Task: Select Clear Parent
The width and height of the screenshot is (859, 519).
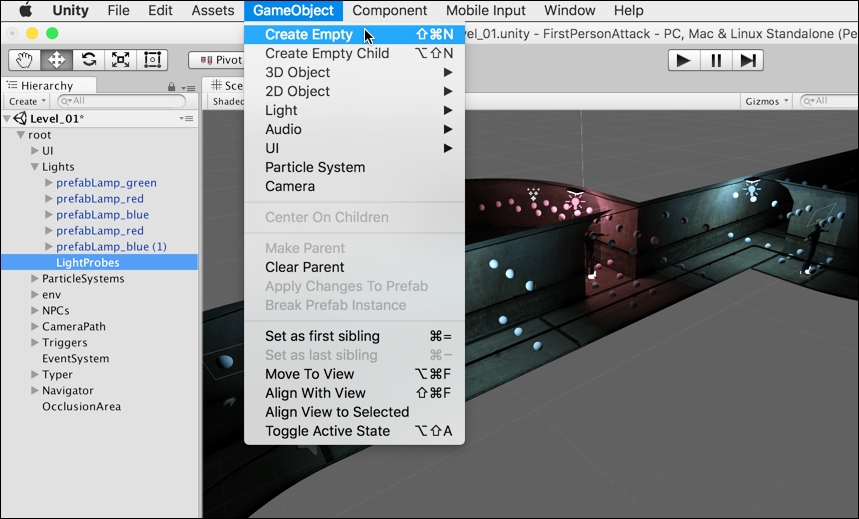Action: [x=354, y=267]
